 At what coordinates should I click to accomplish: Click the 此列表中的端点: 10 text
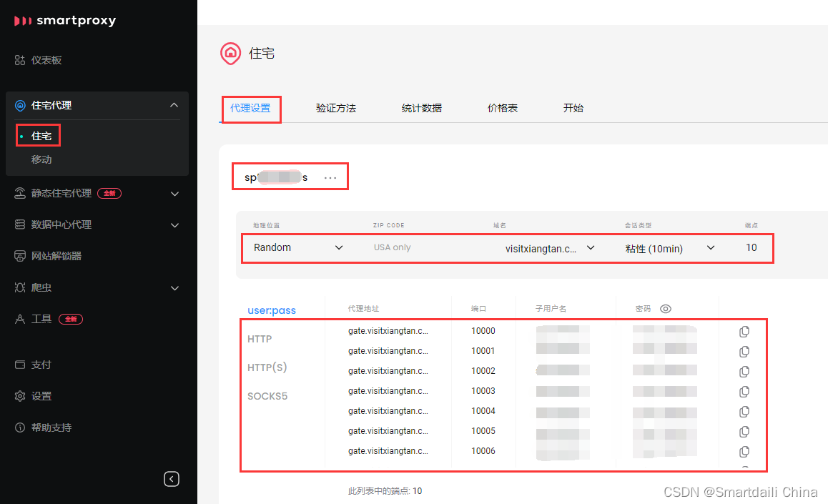(385, 491)
